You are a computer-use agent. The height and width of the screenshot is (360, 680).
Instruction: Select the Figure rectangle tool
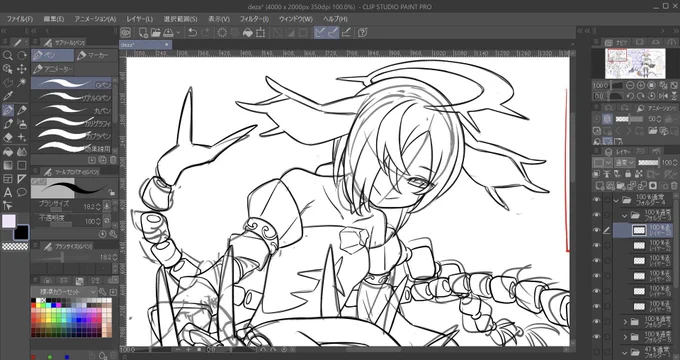[x=22, y=165]
